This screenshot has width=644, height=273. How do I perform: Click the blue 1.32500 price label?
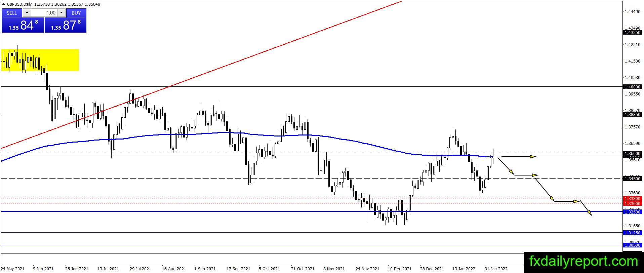[632, 212]
